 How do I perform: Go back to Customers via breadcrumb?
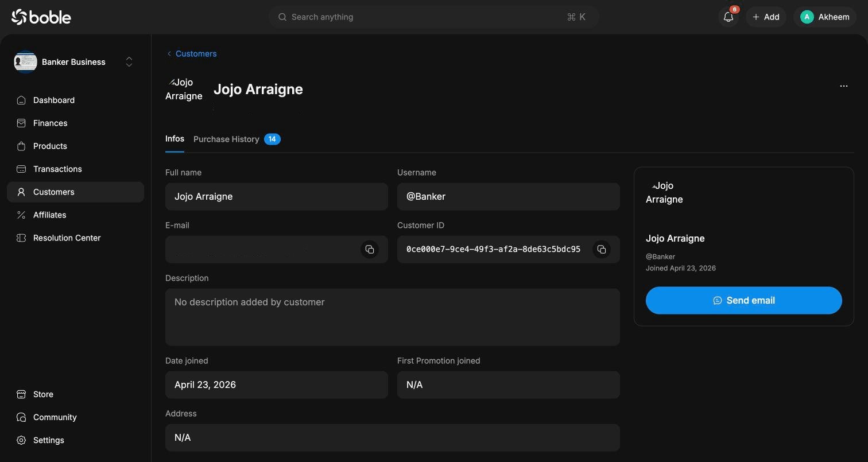196,54
